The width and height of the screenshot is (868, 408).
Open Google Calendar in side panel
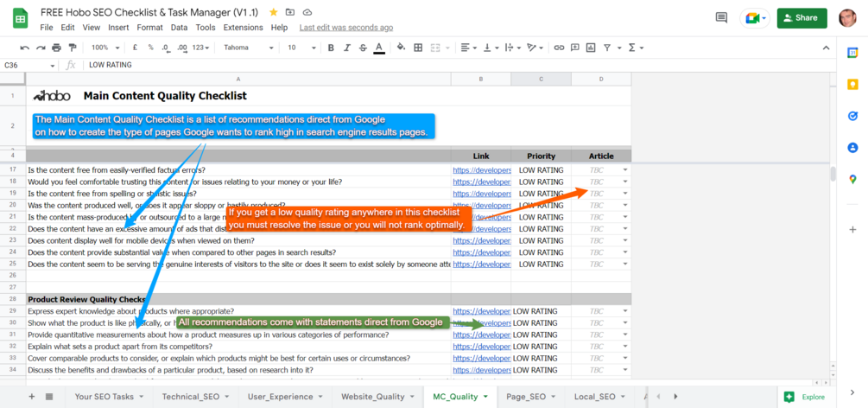(x=852, y=54)
